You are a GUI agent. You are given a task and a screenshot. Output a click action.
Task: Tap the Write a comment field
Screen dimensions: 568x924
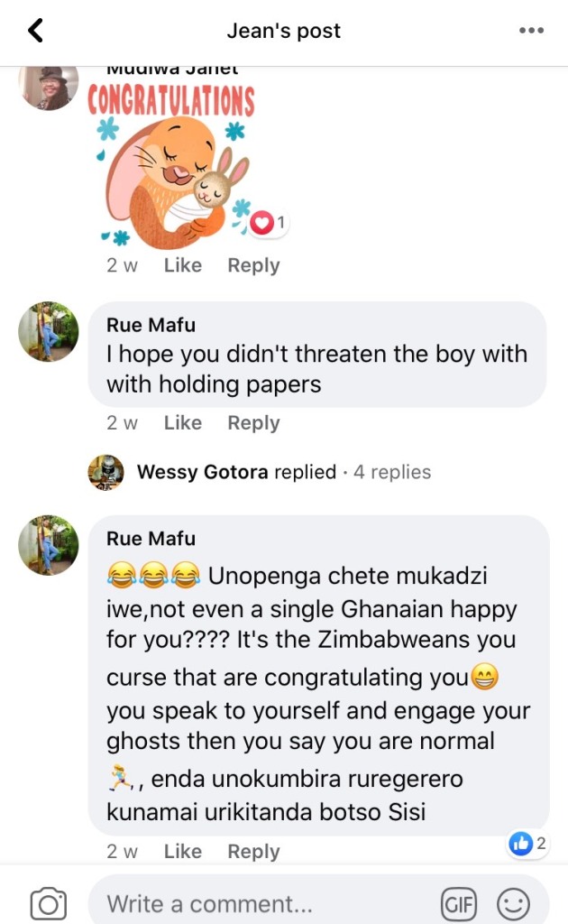point(261,903)
